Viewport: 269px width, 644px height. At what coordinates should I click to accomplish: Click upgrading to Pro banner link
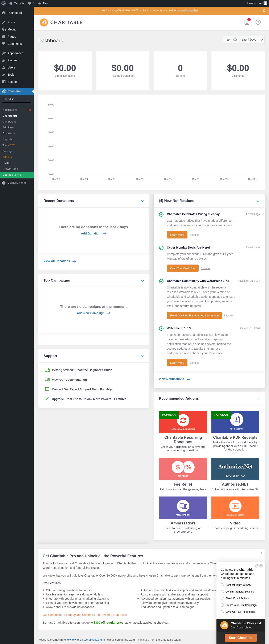[187, 11]
